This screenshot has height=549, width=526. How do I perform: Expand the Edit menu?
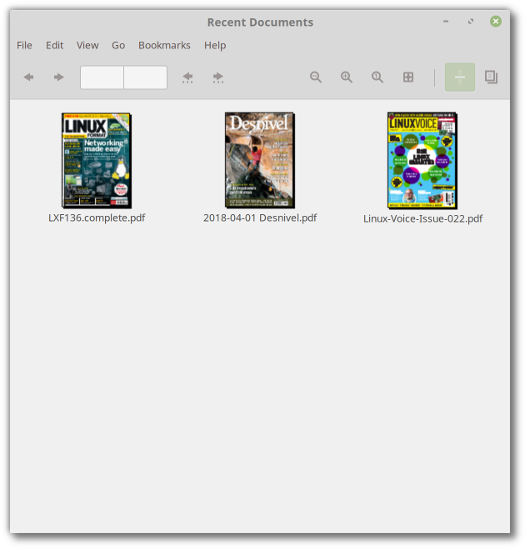[x=55, y=46]
